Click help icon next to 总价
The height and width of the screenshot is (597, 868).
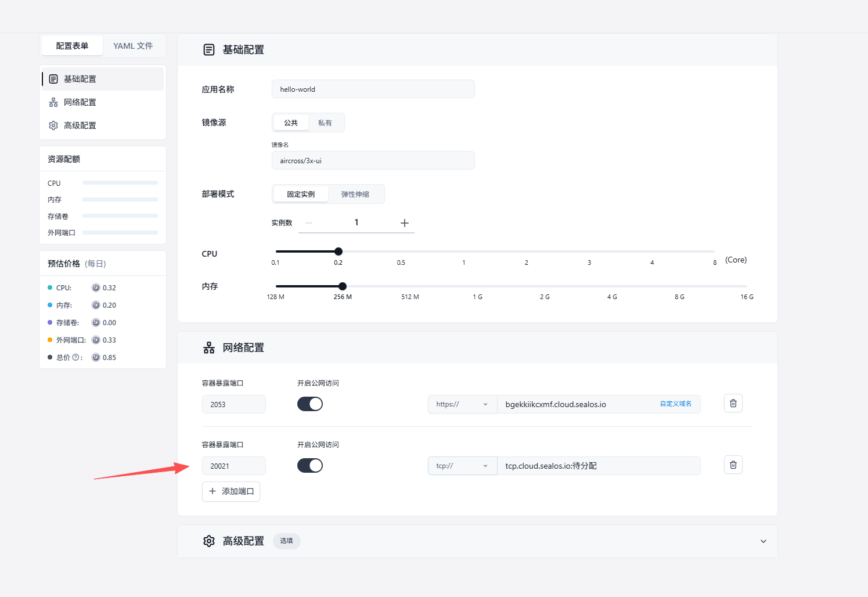[x=75, y=358]
